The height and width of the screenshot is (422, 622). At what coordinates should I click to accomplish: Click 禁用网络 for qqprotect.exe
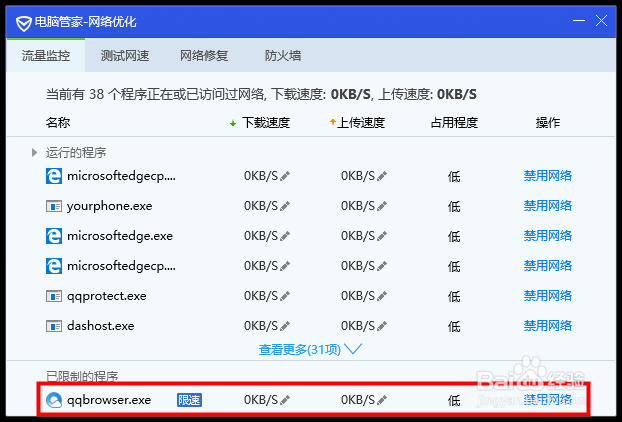547,295
